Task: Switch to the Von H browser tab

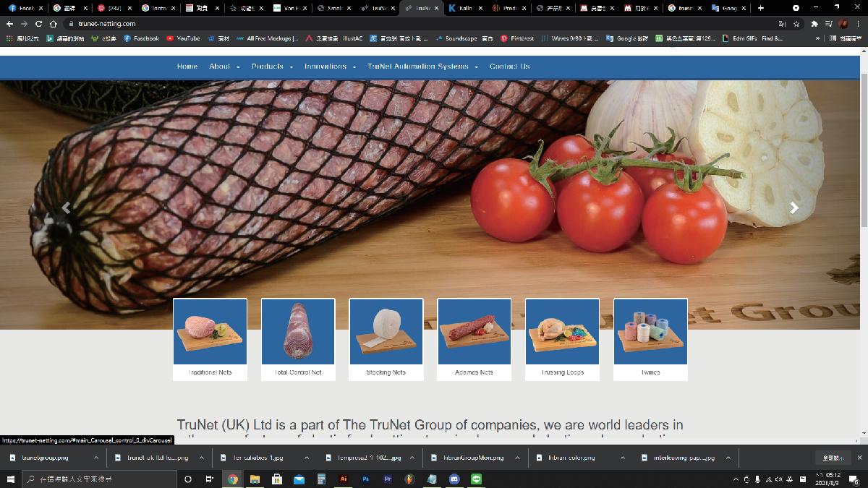Action: coord(289,8)
